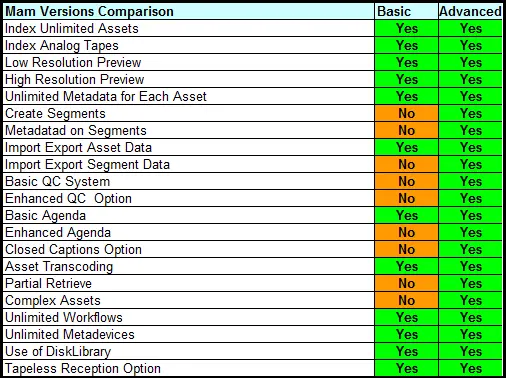
Task: Click Basic Yes cell for Basic Agenda
Action: click(x=406, y=215)
